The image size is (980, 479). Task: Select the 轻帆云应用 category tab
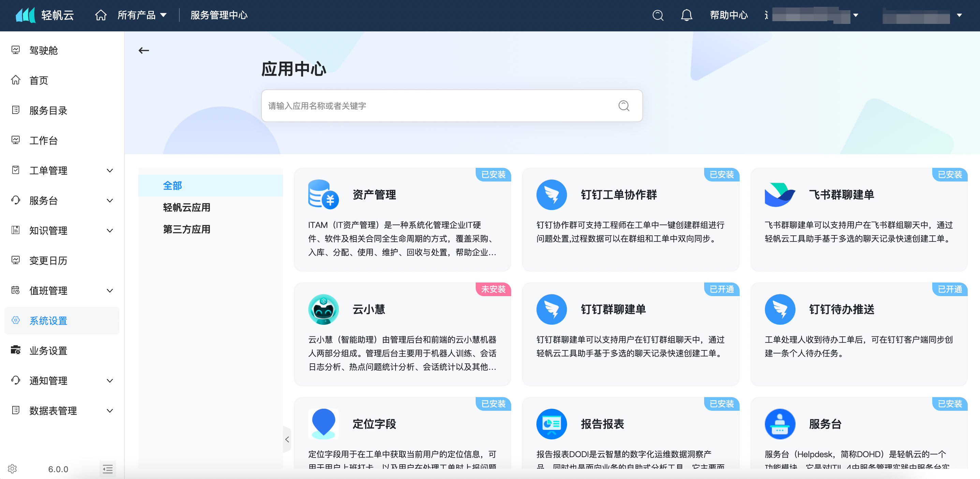coord(187,207)
